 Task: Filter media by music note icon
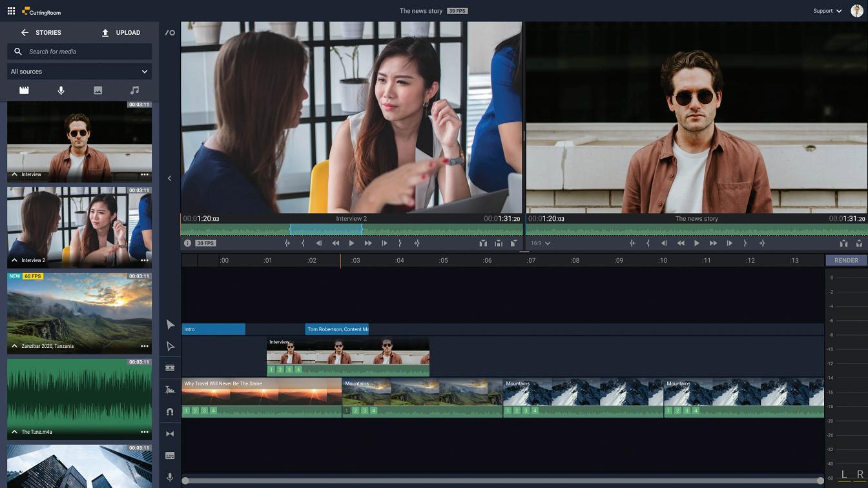(x=134, y=90)
